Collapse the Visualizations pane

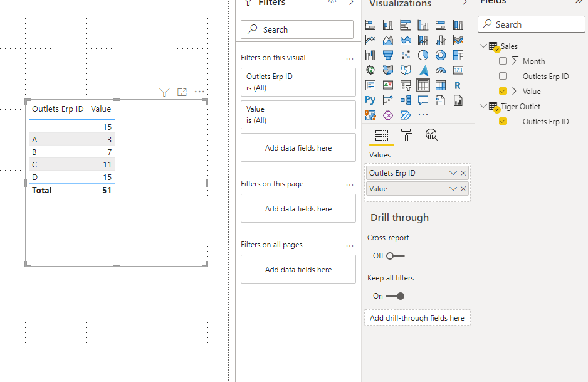pyautogui.click(x=465, y=3)
